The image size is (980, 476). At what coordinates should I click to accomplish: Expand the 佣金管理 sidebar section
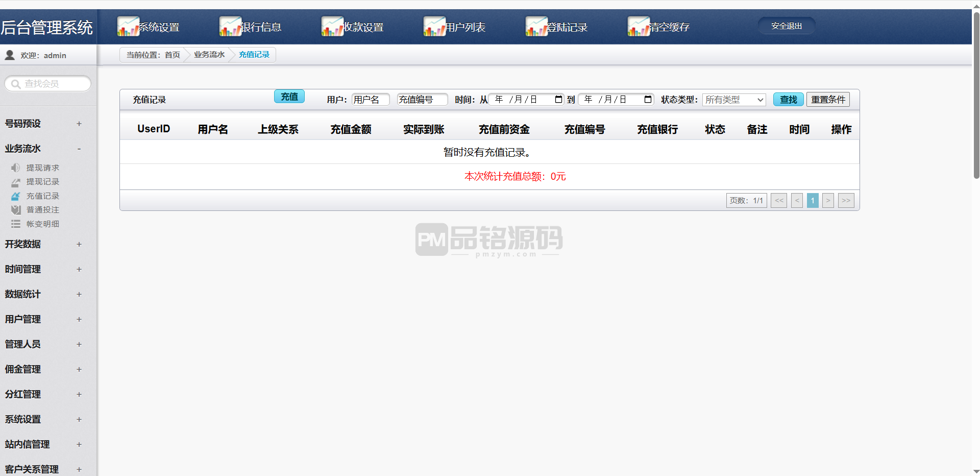(x=79, y=369)
